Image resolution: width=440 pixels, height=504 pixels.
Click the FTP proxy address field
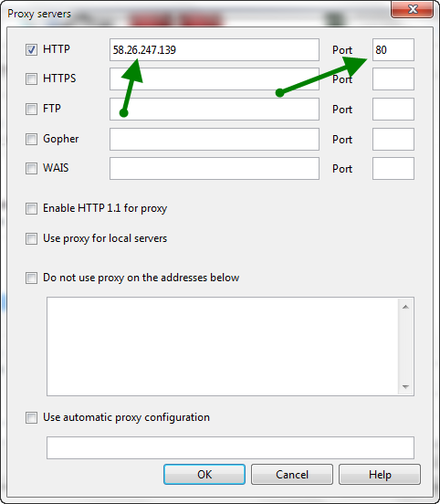click(x=215, y=109)
